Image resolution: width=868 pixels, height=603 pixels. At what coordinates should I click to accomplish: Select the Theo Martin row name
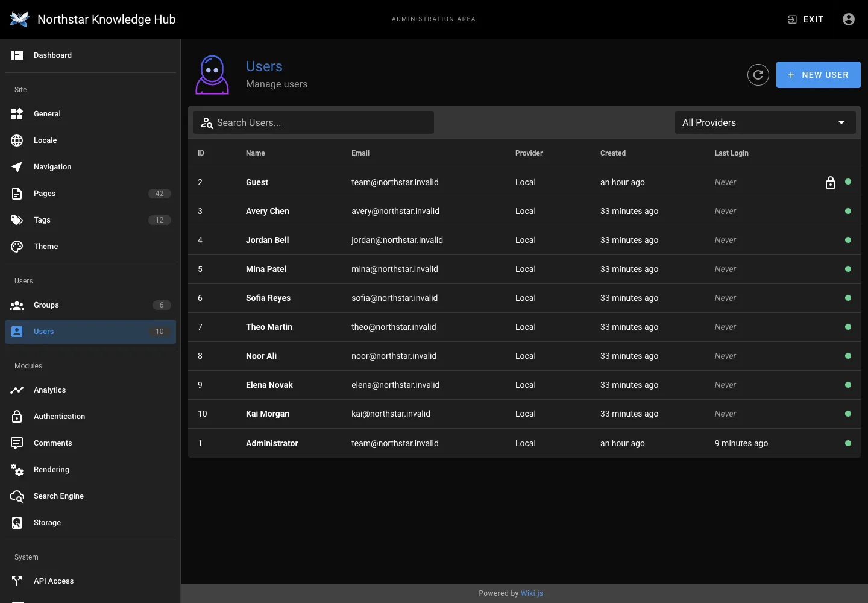pyautogui.click(x=269, y=327)
